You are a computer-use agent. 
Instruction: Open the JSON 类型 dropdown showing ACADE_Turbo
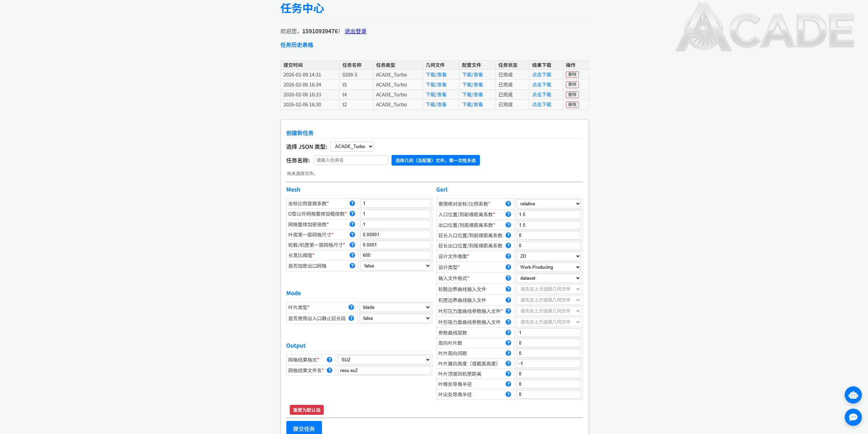tap(352, 146)
